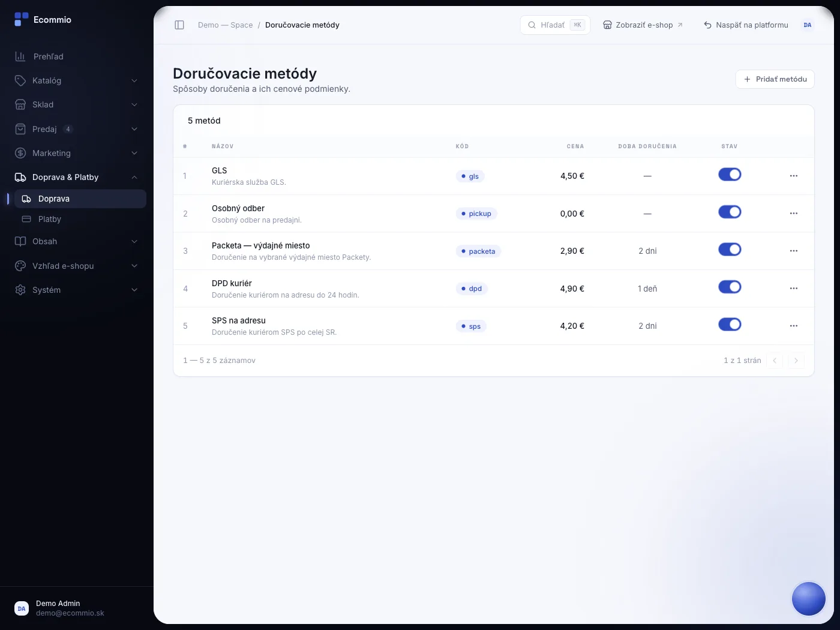
Task: Expand the Marketing menu chevron
Action: point(134,153)
